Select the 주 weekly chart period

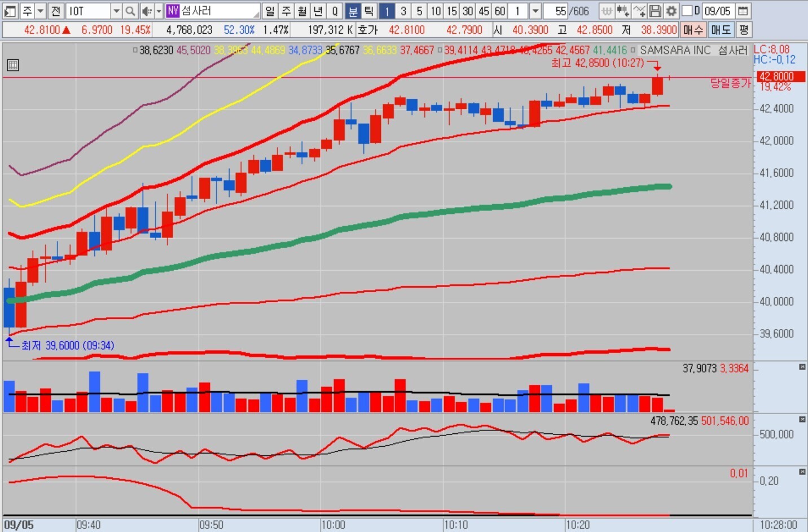tap(286, 11)
